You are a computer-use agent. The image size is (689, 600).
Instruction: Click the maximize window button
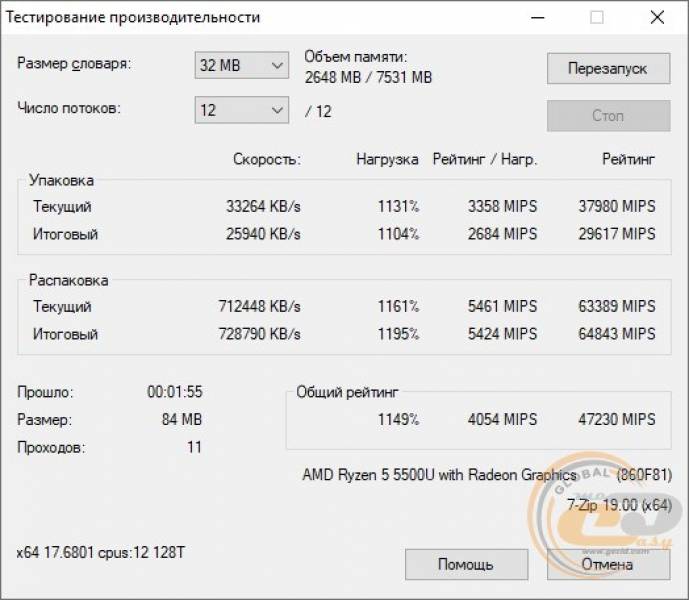pyautogui.click(x=597, y=18)
